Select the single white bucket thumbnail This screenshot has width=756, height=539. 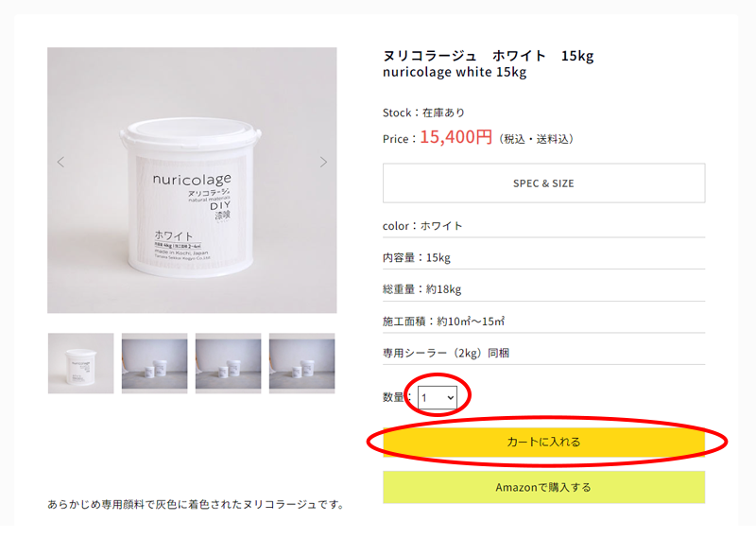click(81, 363)
